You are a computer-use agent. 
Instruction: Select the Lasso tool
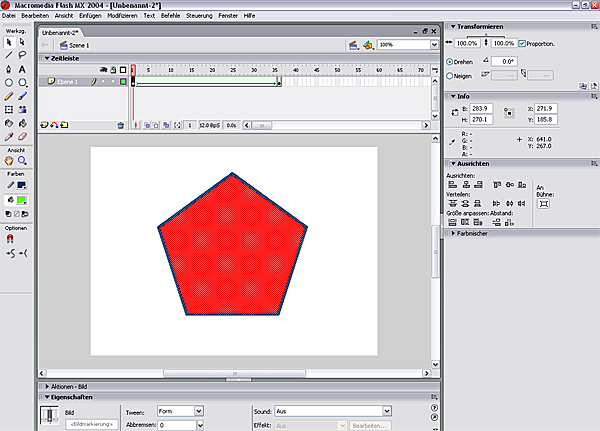coord(22,54)
